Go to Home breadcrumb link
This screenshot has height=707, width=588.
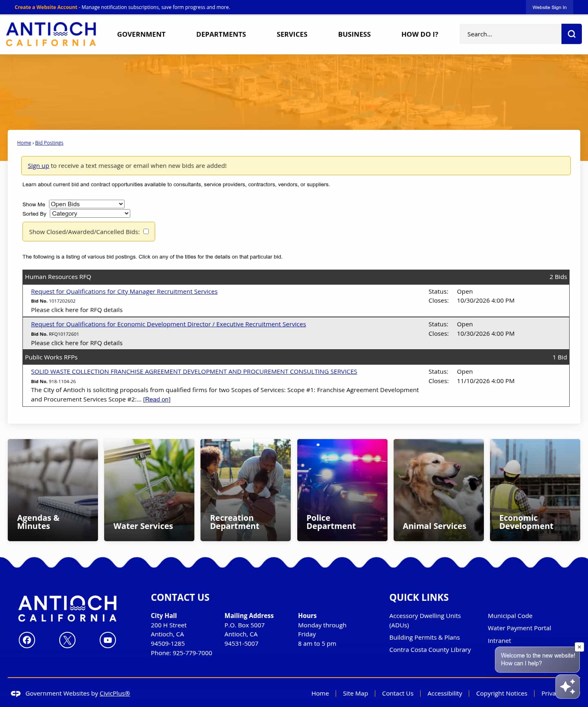click(24, 143)
